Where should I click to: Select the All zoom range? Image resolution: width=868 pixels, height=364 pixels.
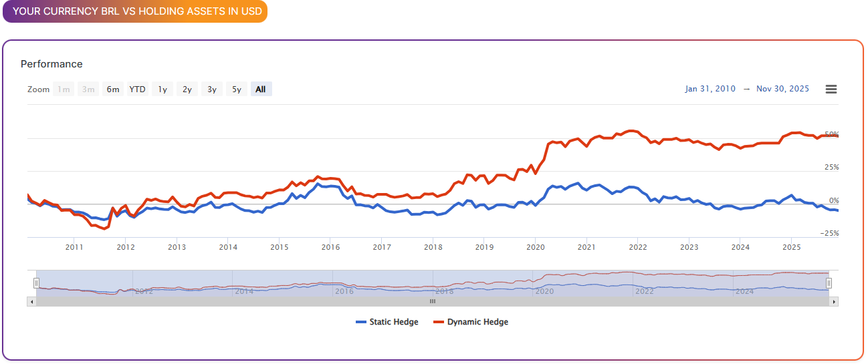(x=261, y=89)
